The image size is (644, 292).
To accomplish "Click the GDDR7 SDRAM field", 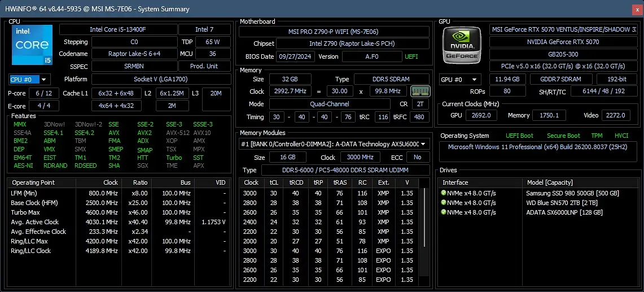I will (x=561, y=80).
